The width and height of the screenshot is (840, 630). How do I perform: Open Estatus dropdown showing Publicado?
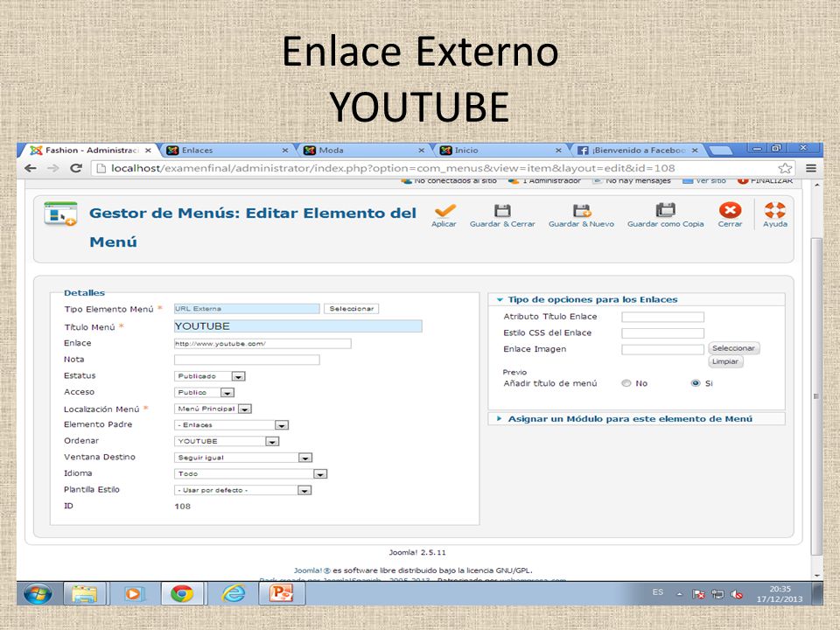(x=209, y=376)
